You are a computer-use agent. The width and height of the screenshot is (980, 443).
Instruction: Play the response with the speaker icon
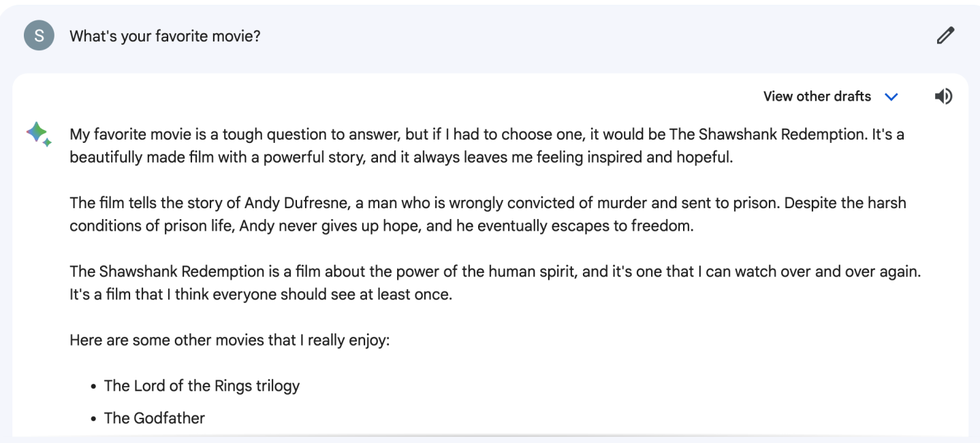[943, 97]
